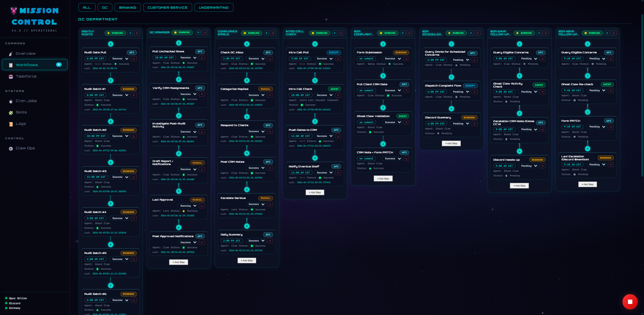The height and width of the screenshot is (315, 644).
Task: Open status dropdown for Discord Summary
Action: [x=461, y=124]
